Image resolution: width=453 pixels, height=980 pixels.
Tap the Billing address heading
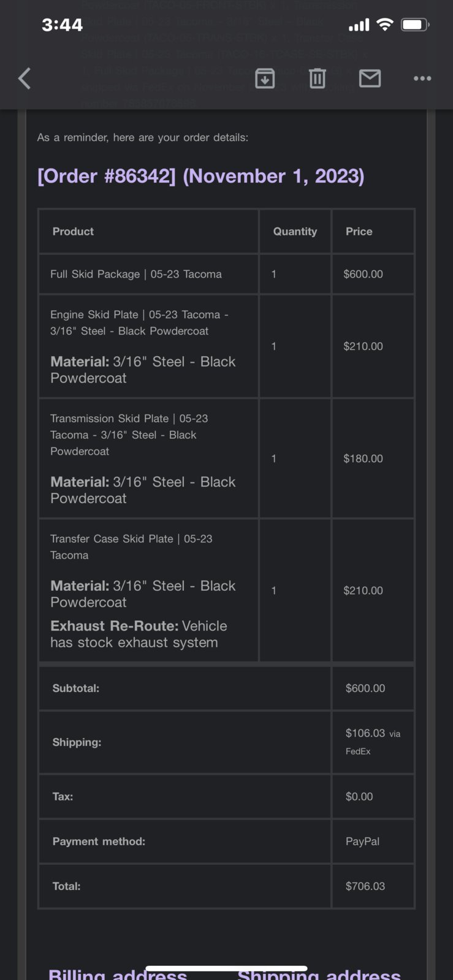coord(118,974)
